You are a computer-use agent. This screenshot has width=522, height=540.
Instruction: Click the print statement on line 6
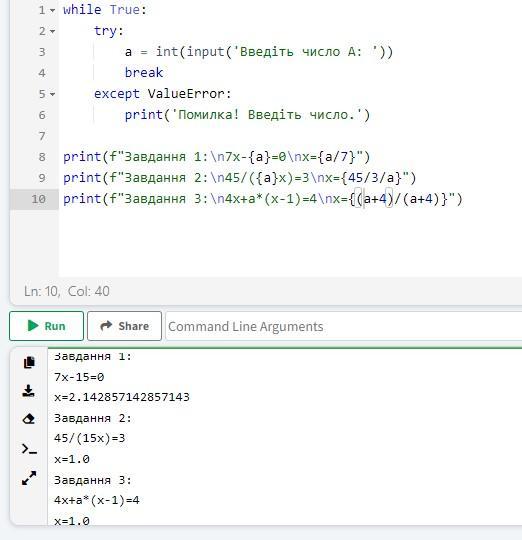[x=247, y=115]
